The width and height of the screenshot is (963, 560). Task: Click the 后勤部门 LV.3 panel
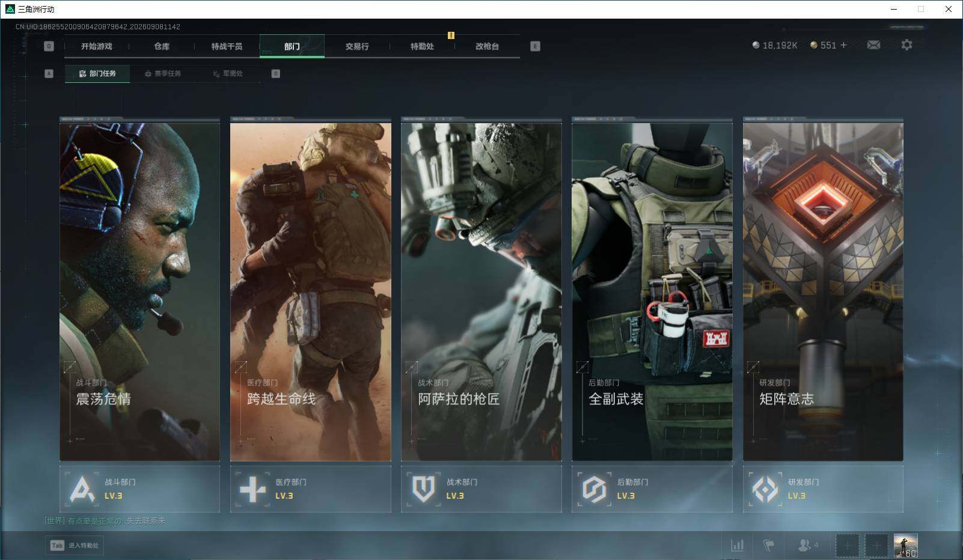(x=652, y=489)
